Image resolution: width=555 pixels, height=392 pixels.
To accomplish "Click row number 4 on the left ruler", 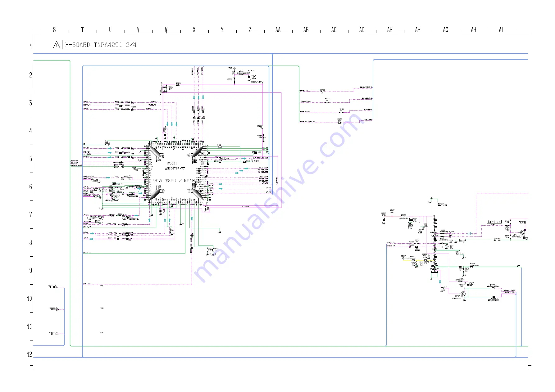I will 30,131.
